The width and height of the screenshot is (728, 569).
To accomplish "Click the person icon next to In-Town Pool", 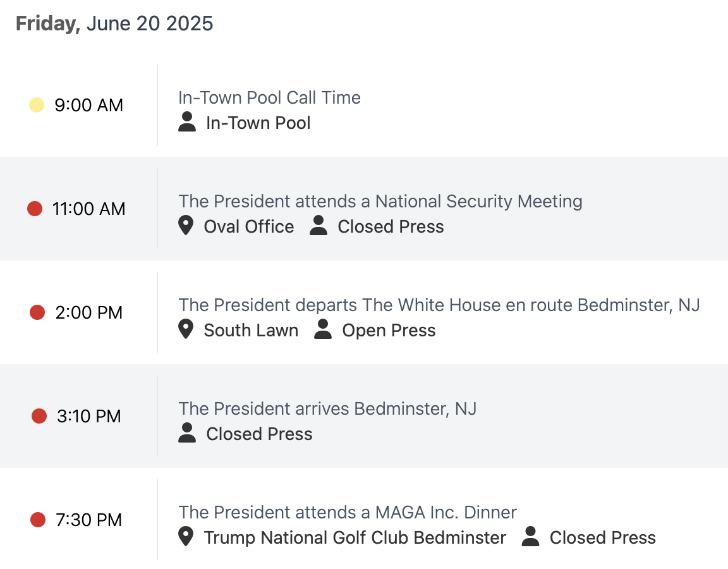I will point(187,121).
